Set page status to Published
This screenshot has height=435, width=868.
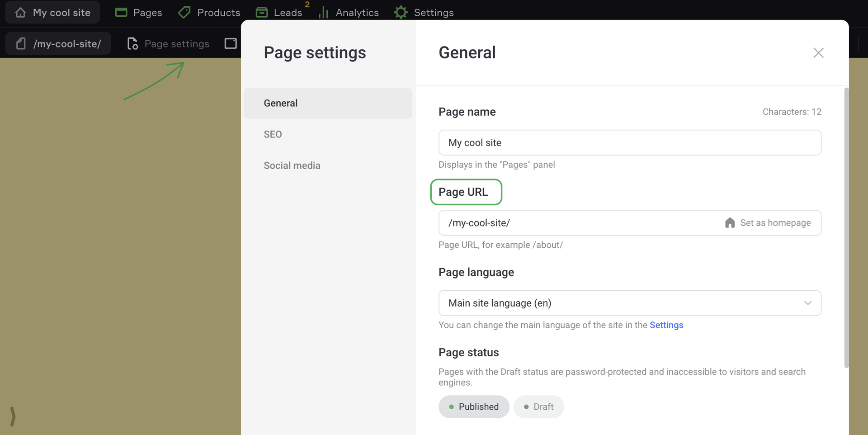[473, 407]
